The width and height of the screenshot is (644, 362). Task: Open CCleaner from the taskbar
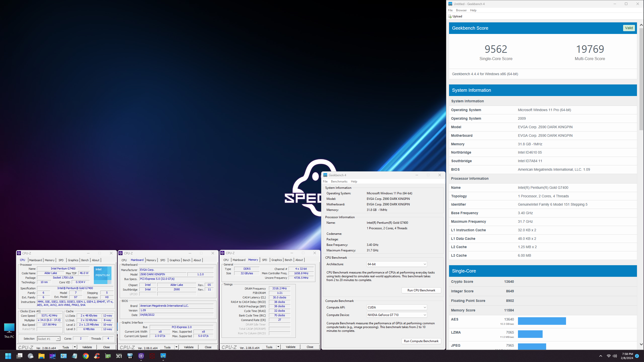point(97,356)
